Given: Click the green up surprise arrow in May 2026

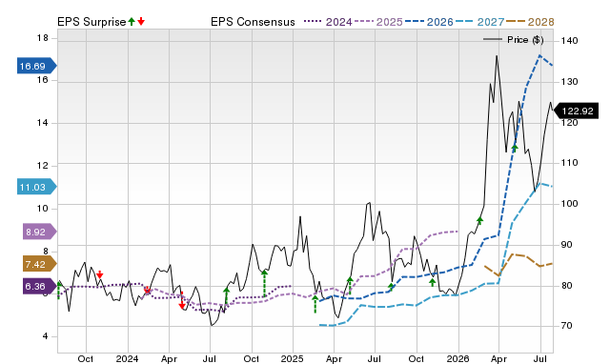Looking at the screenshot, I should pyautogui.click(x=515, y=148).
